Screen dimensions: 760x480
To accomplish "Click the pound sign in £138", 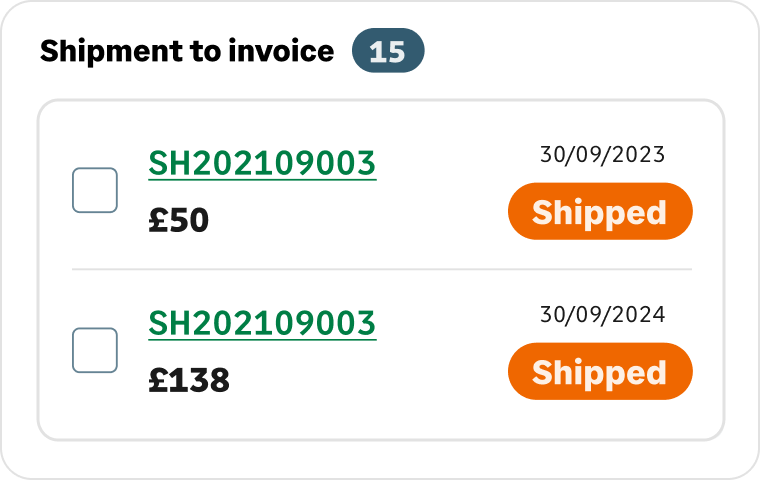I will [158, 381].
